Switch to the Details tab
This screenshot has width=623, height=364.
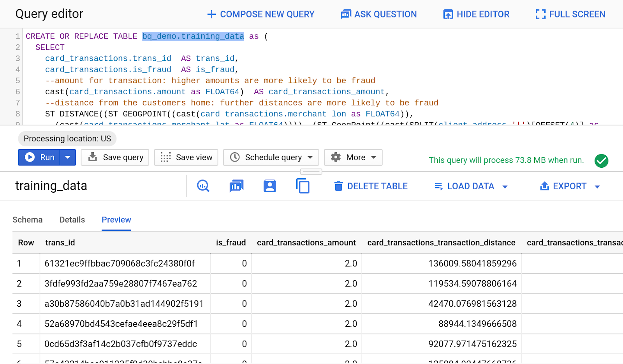(x=72, y=220)
